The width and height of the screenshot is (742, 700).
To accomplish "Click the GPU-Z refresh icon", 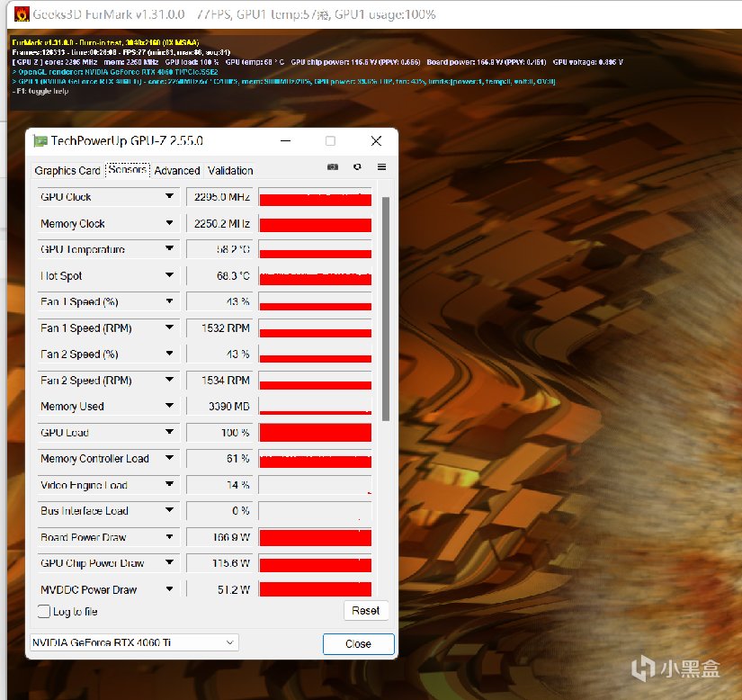I will (357, 166).
